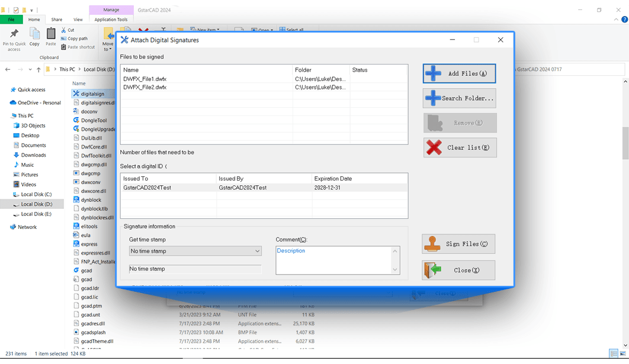Open the address bar This PC chevron

click(80, 70)
